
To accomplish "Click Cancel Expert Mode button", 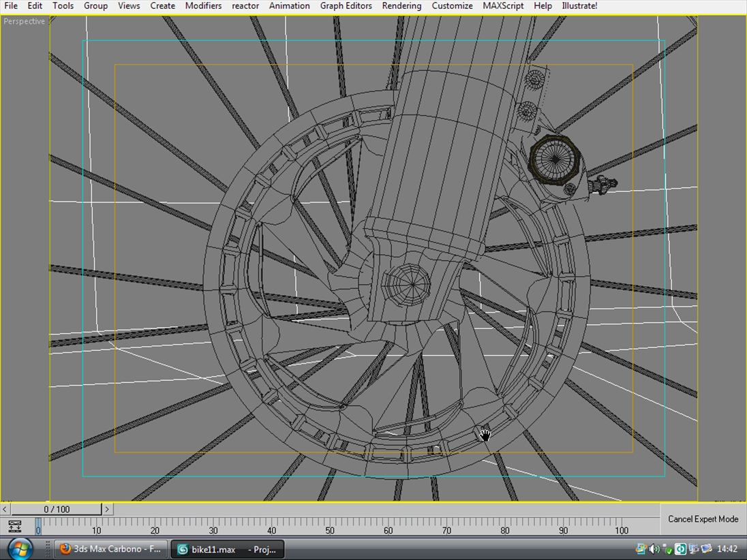I will (x=703, y=519).
